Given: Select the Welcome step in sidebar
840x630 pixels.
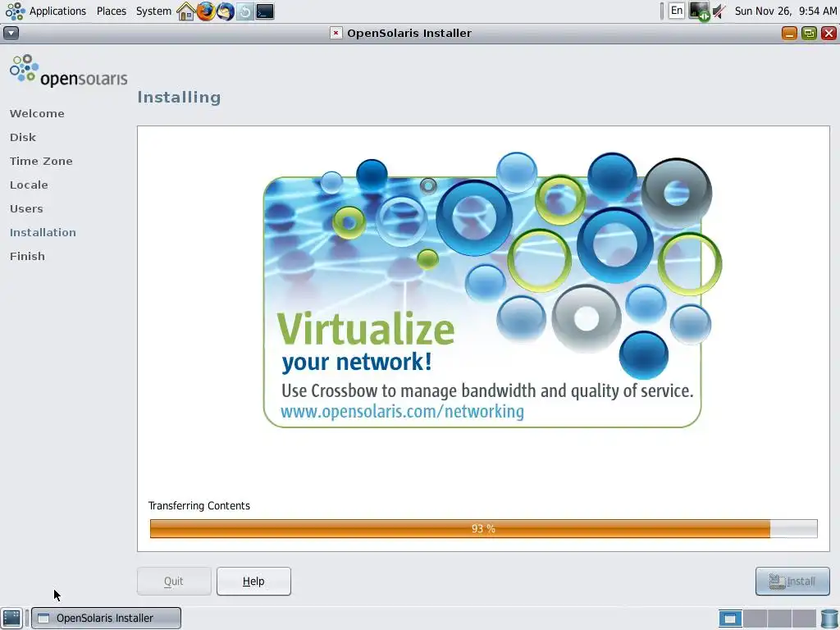Looking at the screenshot, I should coord(37,113).
